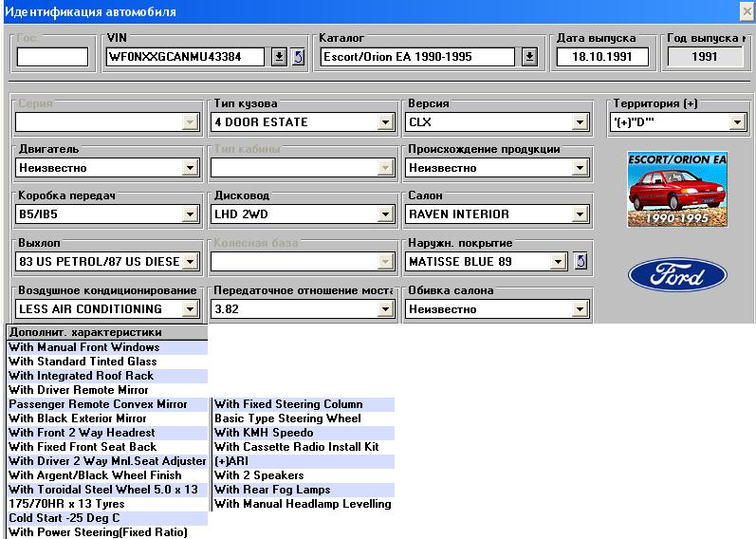Select row With Standard Tinted Glass
Image resolution: width=756 pixels, height=539 pixels.
(x=107, y=362)
